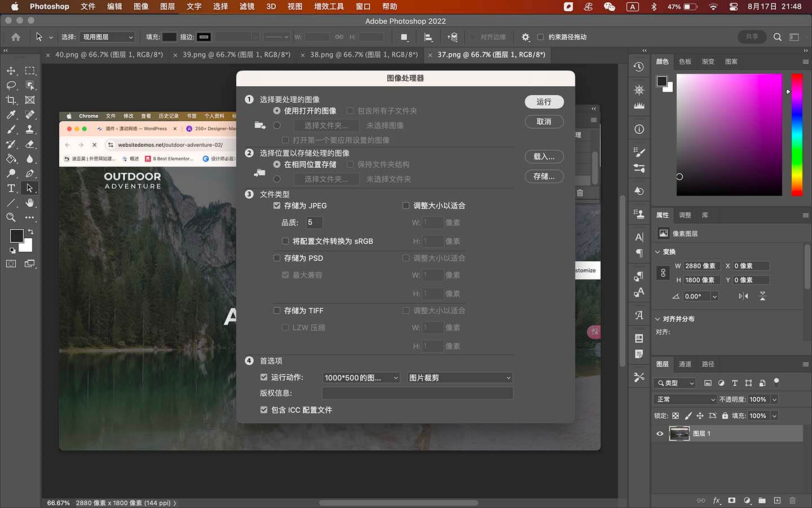Screen dimensions: 812x508
Task: Click the 取消 button
Action: click(x=544, y=121)
